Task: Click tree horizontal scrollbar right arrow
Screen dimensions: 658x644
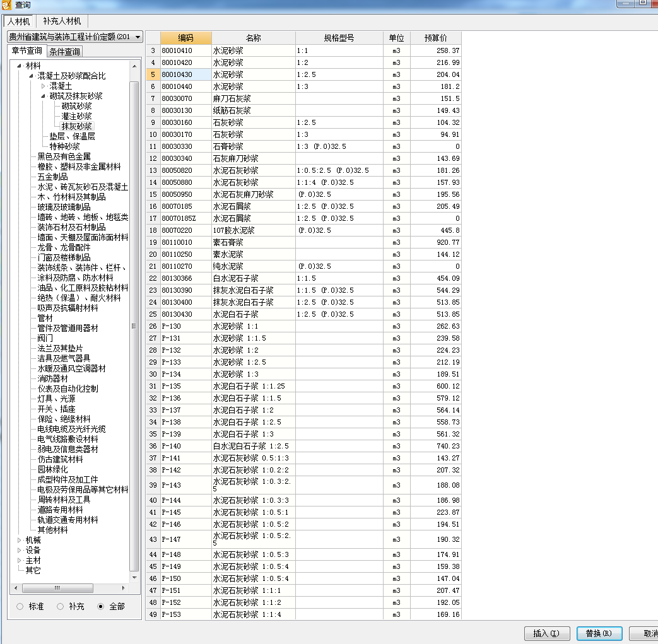Action: 124,588
